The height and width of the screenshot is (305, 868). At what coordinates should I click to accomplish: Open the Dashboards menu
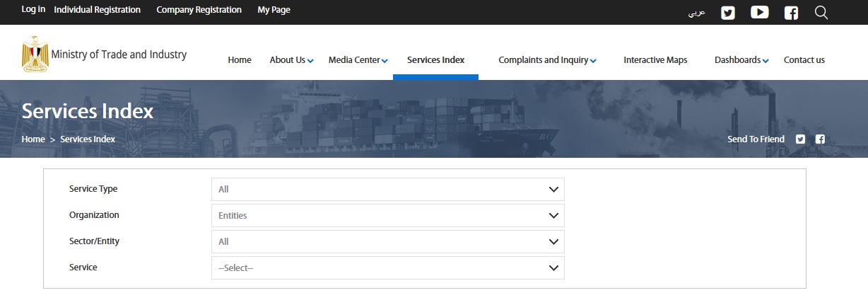[741, 60]
